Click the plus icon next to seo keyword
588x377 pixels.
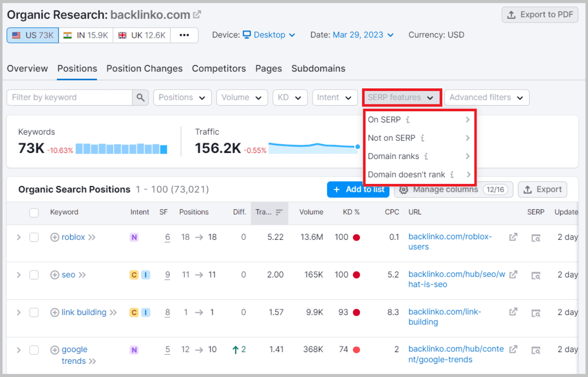(55, 275)
